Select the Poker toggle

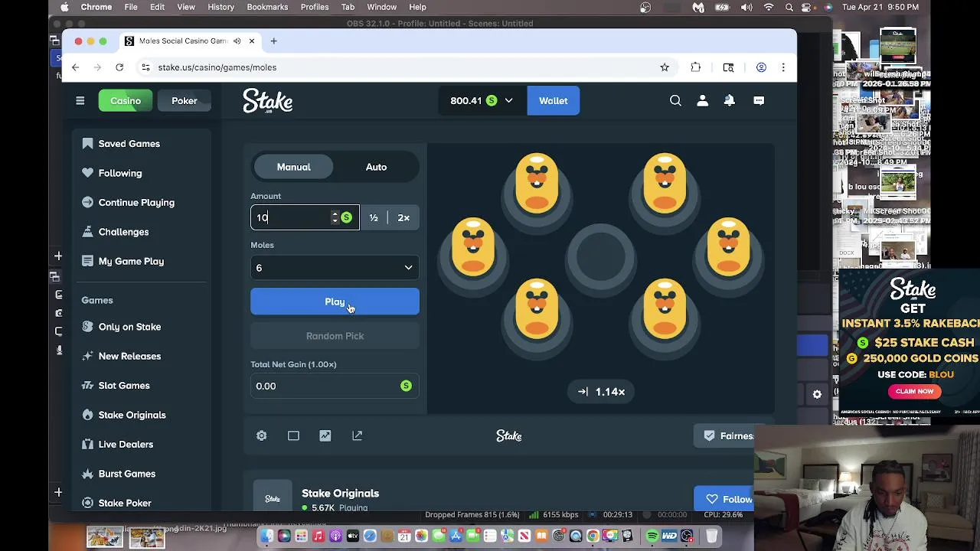(185, 100)
